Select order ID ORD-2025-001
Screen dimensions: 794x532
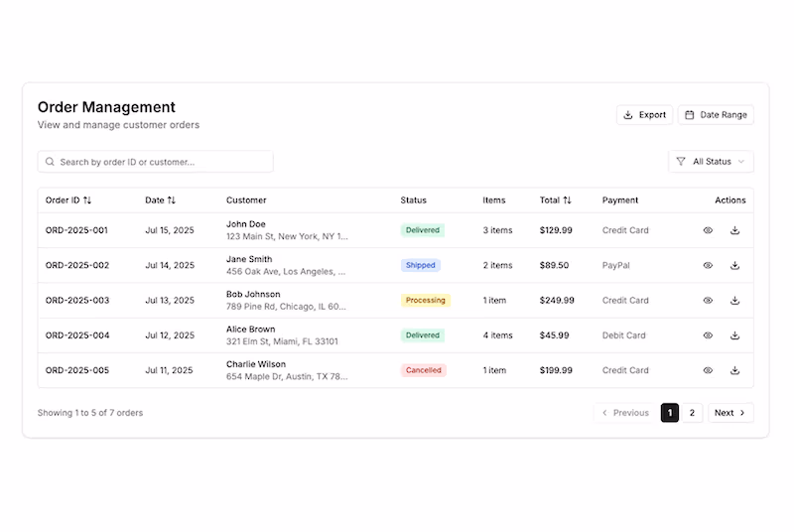(x=76, y=230)
